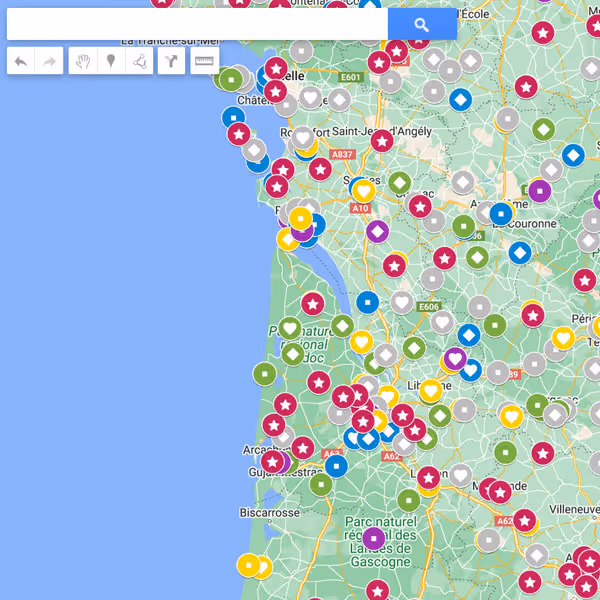Open yellow heart marker at Libourne
Screen dimensions: 600x600
click(431, 391)
